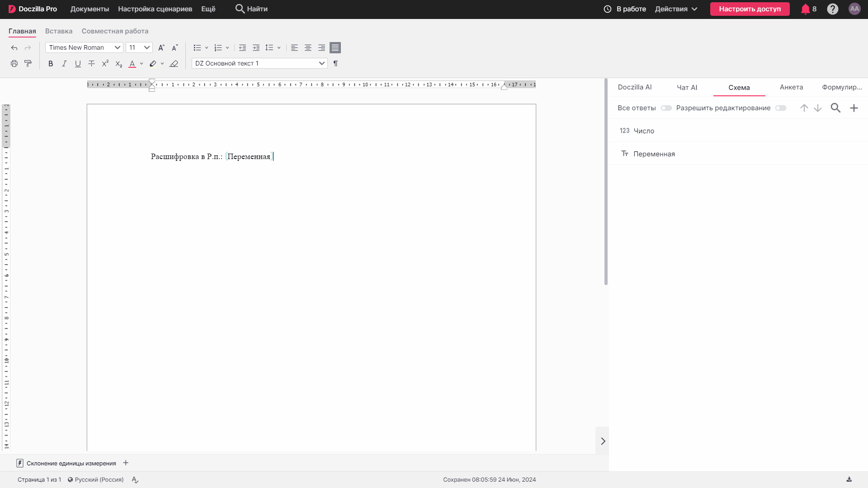868x488 pixels.
Task: Apply subscript formatting
Action: (118, 64)
